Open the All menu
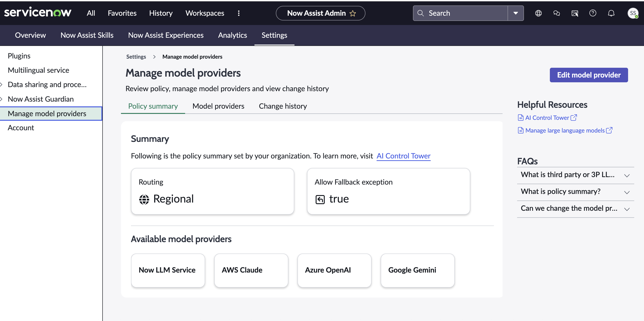The image size is (644, 321). tap(91, 13)
